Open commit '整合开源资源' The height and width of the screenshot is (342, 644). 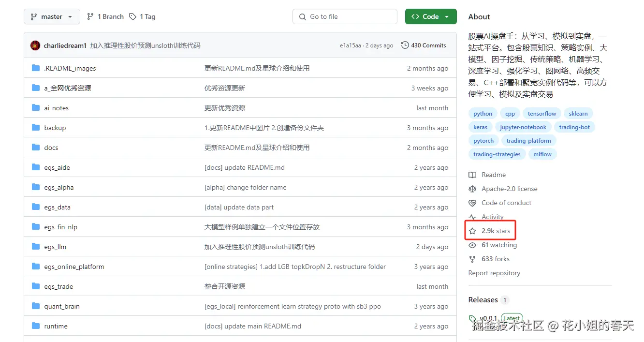click(x=225, y=286)
